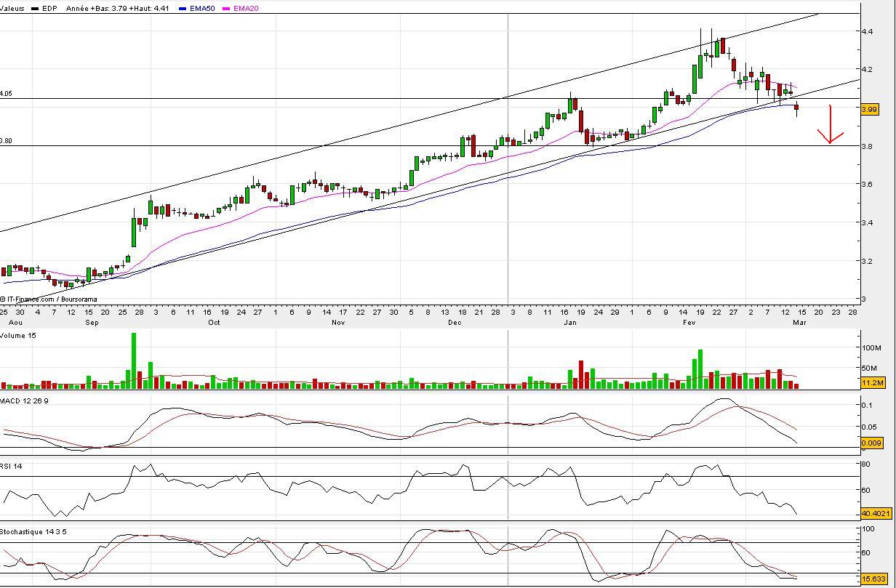Image resolution: width=896 pixels, height=588 pixels.
Task: Click the 0.05 MACD axis value
Action: [x=870, y=427]
